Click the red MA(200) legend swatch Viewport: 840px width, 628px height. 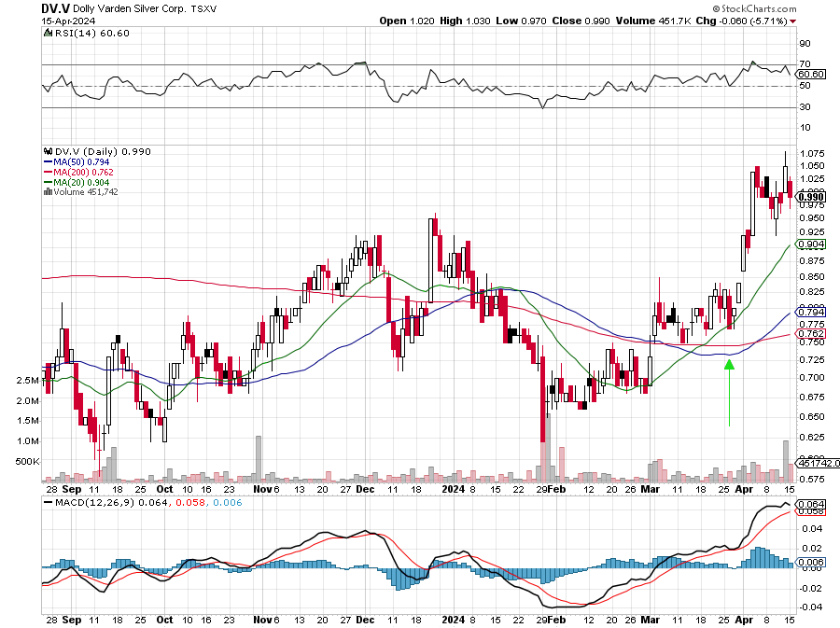[x=48, y=172]
